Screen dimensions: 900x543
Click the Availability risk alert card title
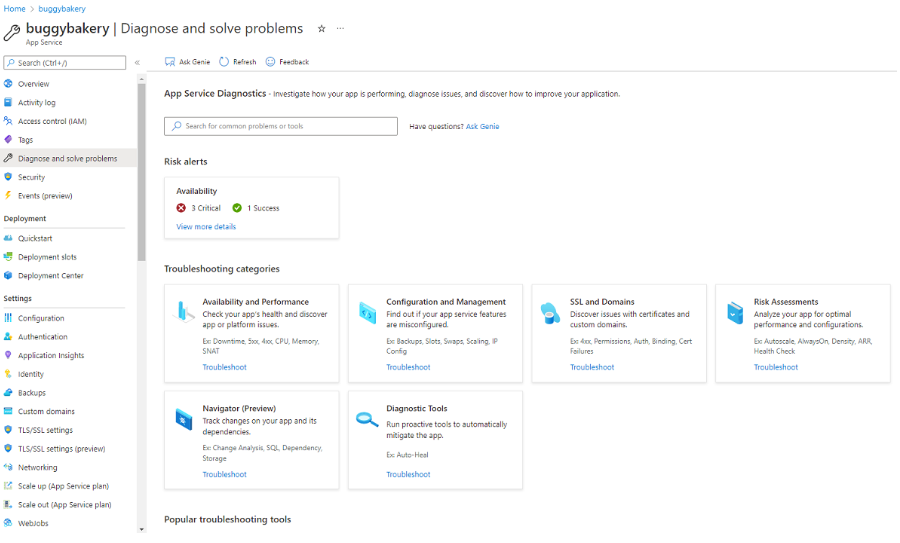pos(197,191)
